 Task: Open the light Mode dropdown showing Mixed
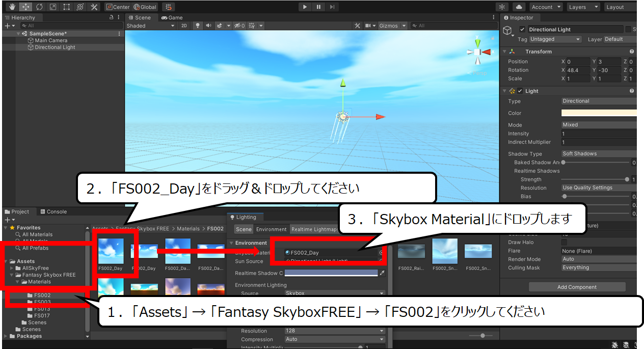(x=599, y=125)
